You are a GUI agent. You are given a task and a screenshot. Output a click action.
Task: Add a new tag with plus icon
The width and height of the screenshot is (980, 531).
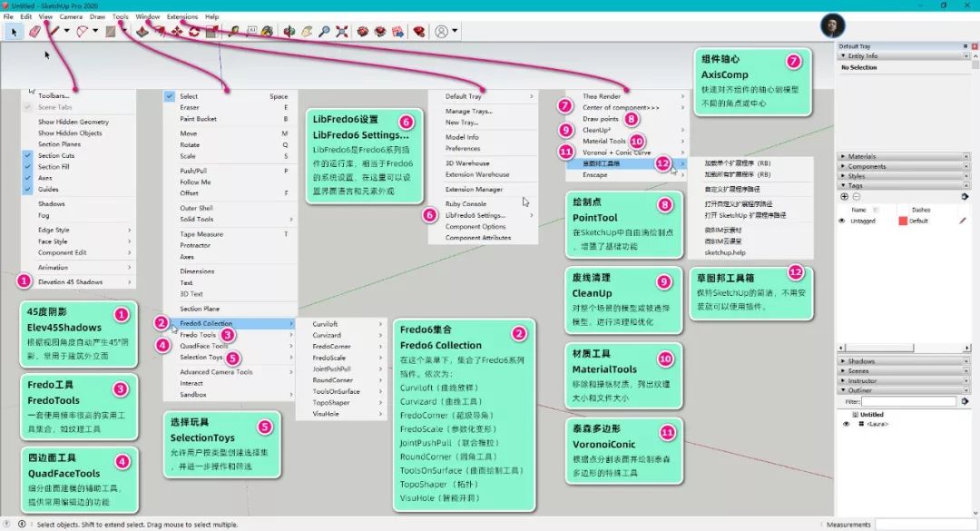(845, 196)
